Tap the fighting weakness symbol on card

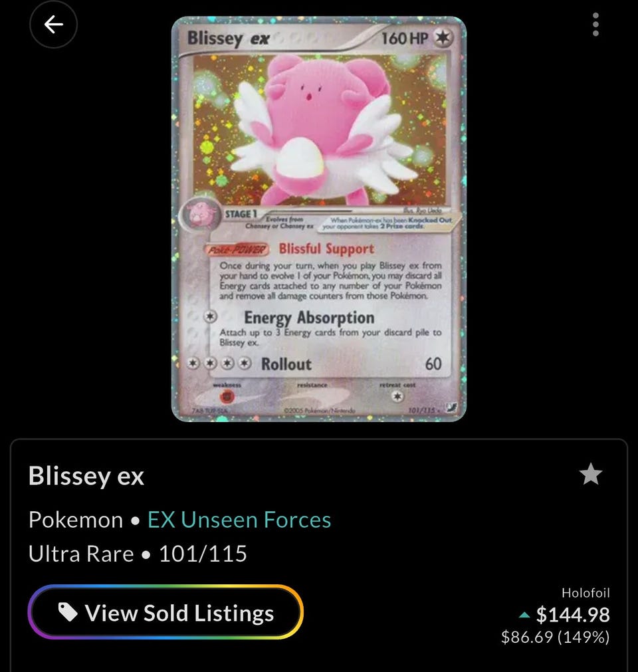coord(227,396)
